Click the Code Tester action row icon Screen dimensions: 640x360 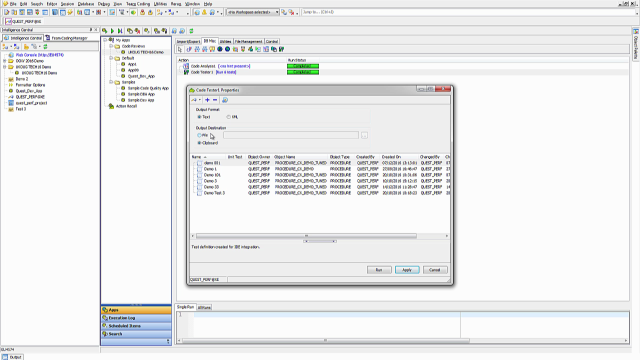tap(186, 72)
